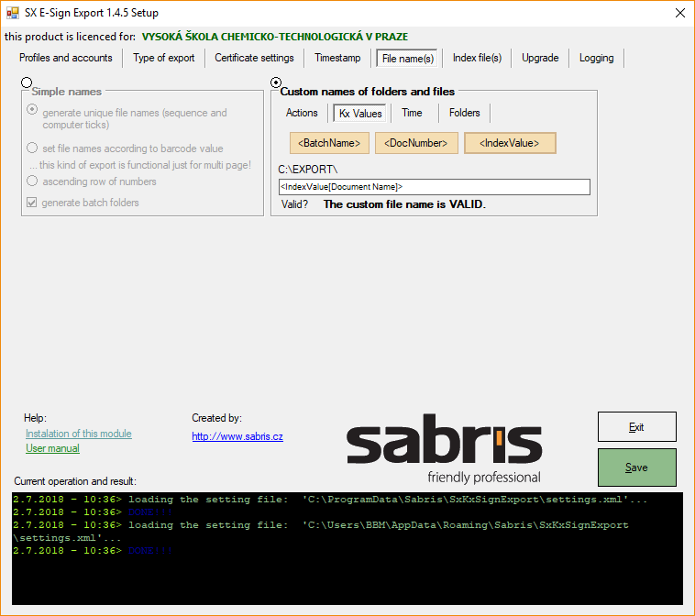Click the SX E-Sign Export app icon
The image size is (695, 616).
[13, 13]
